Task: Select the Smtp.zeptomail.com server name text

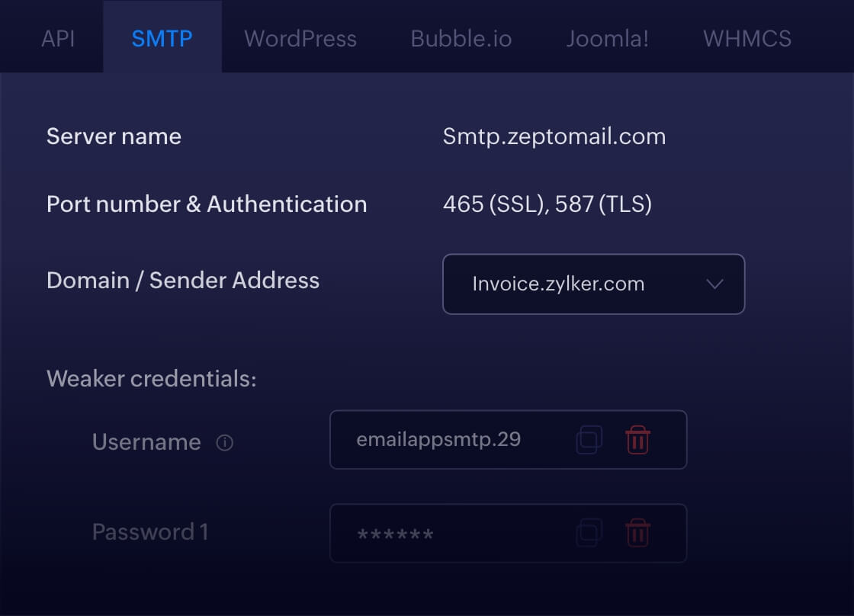Action: 554,136
